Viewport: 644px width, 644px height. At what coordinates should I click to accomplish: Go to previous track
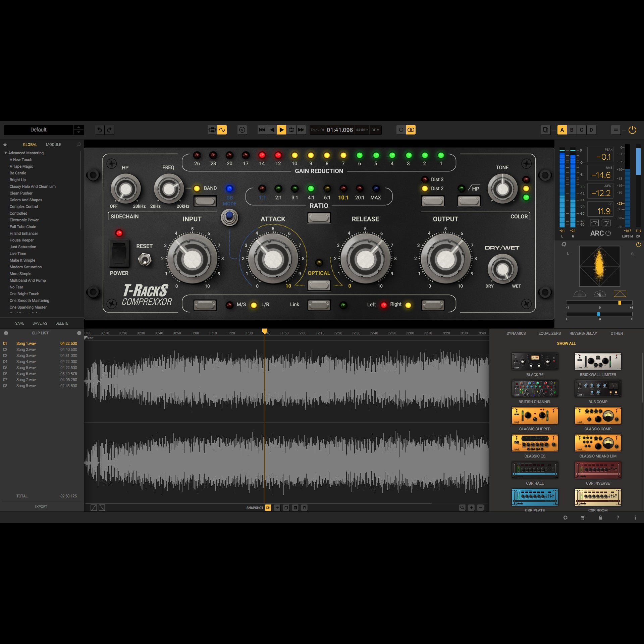click(x=272, y=130)
